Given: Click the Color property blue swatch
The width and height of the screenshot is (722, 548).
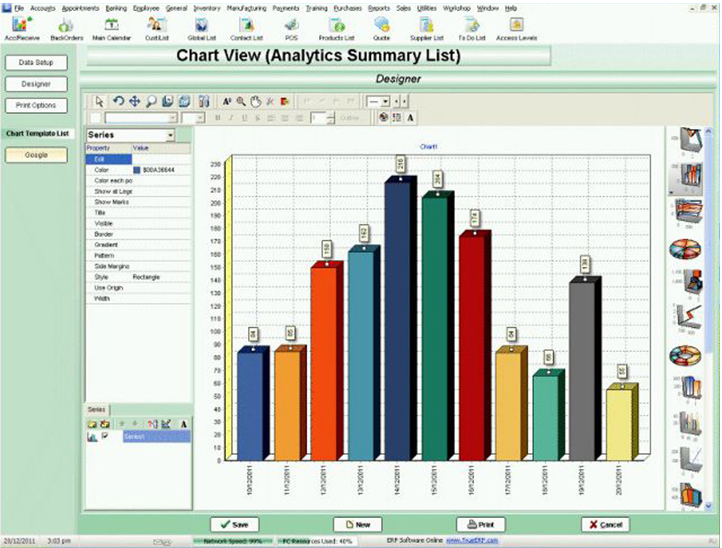Looking at the screenshot, I should (x=137, y=170).
